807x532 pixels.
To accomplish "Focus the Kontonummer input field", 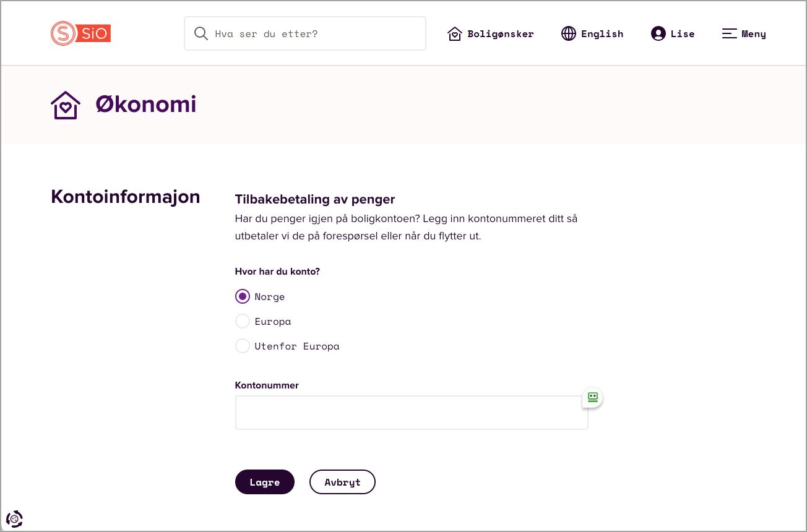I will click(411, 413).
